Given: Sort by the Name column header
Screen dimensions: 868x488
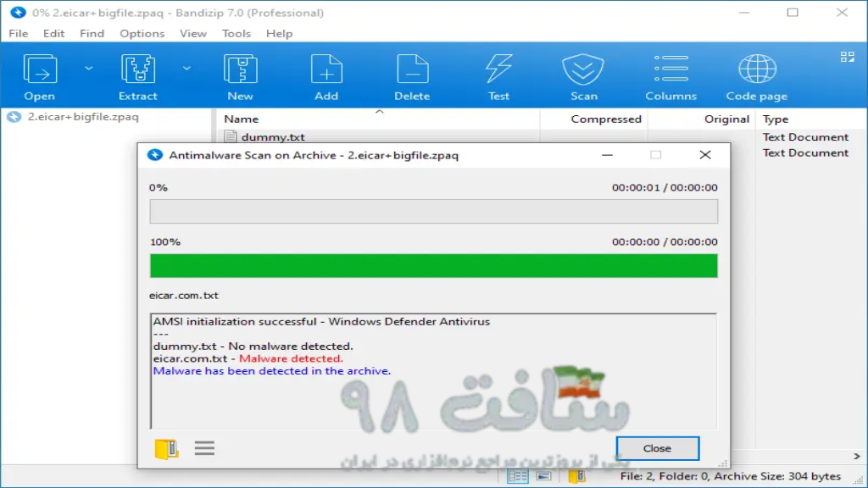Looking at the screenshot, I should (242, 119).
